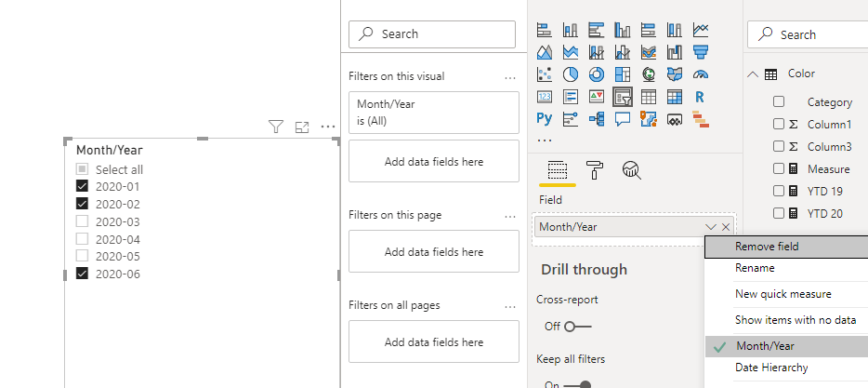Expand the Month/Year filter card

point(434,113)
